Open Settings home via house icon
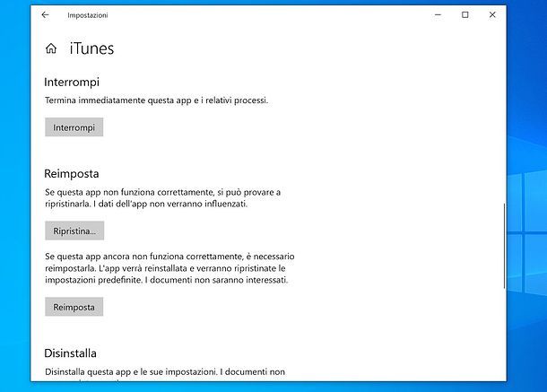The image size is (547, 392). [x=51, y=48]
